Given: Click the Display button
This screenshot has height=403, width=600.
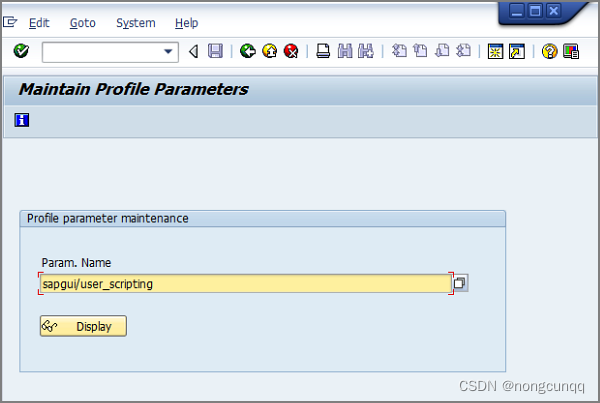Looking at the screenshot, I should pyautogui.click(x=83, y=326).
